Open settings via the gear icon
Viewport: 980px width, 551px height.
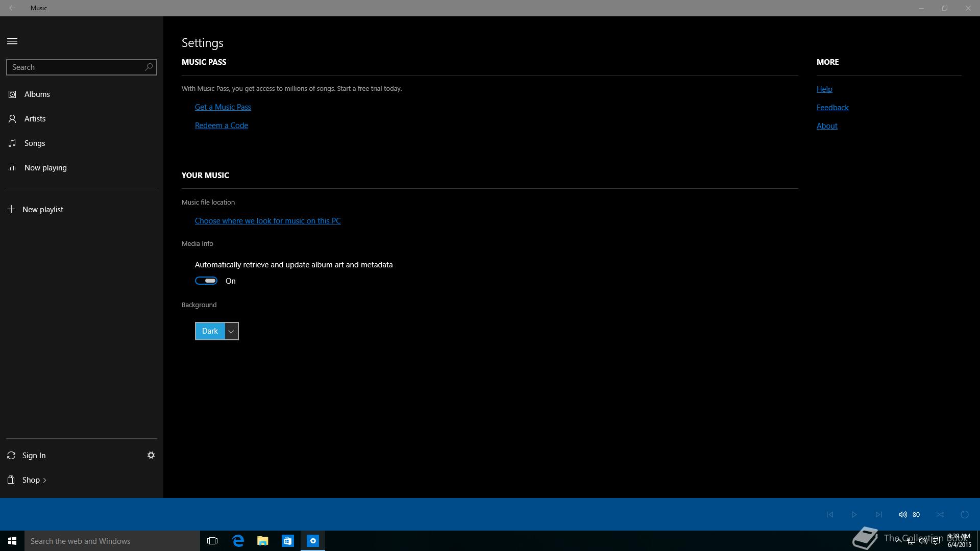coord(151,455)
